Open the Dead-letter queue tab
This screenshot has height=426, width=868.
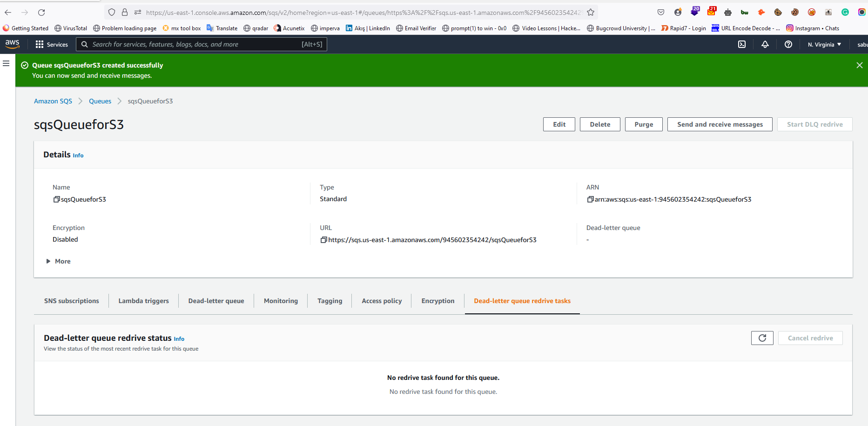coord(216,301)
